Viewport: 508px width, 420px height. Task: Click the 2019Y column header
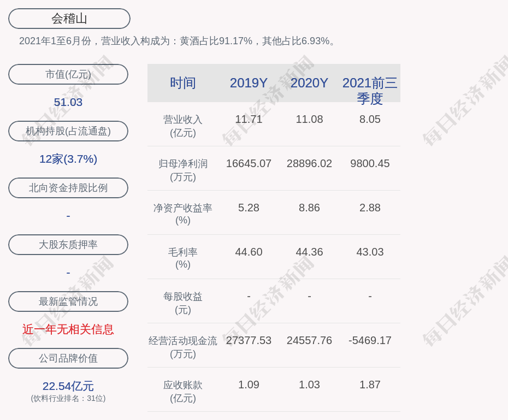click(x=249, y=83)
